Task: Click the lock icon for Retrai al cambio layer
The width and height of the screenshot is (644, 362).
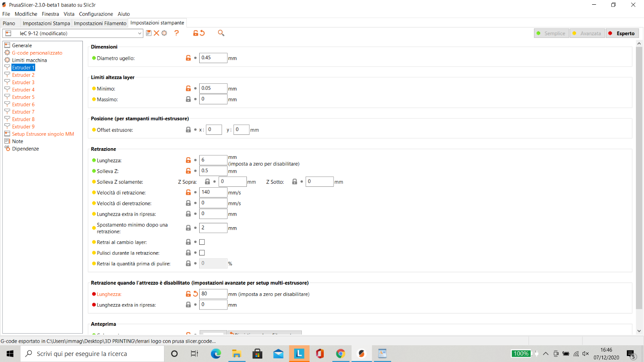Action: pyautogui.click(x=188, y=242)
